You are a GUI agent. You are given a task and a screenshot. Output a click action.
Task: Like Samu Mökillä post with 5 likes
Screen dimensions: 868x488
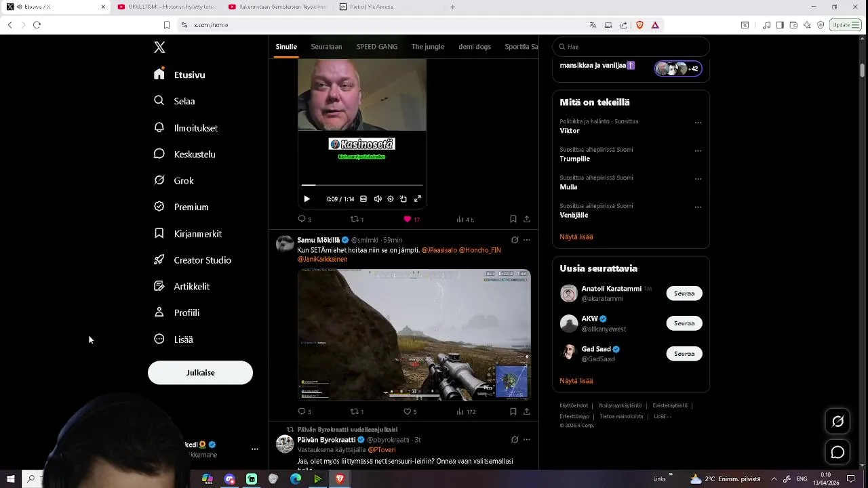tap(410, 411)
